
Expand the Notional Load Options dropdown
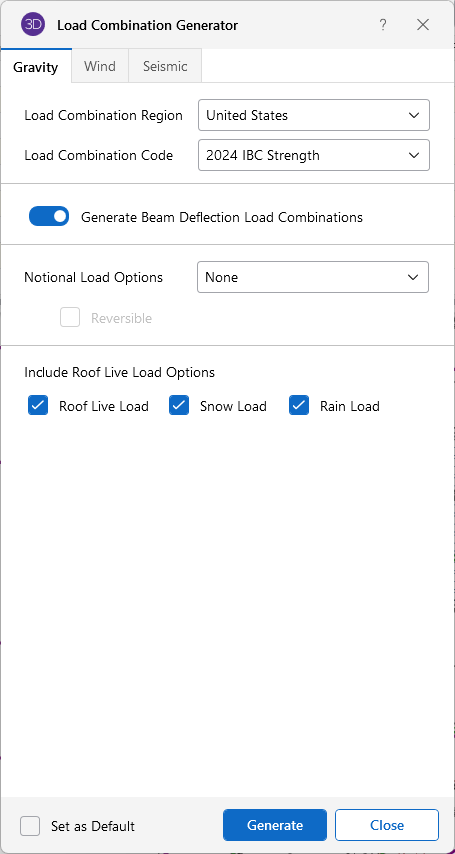tap(313, 277)
